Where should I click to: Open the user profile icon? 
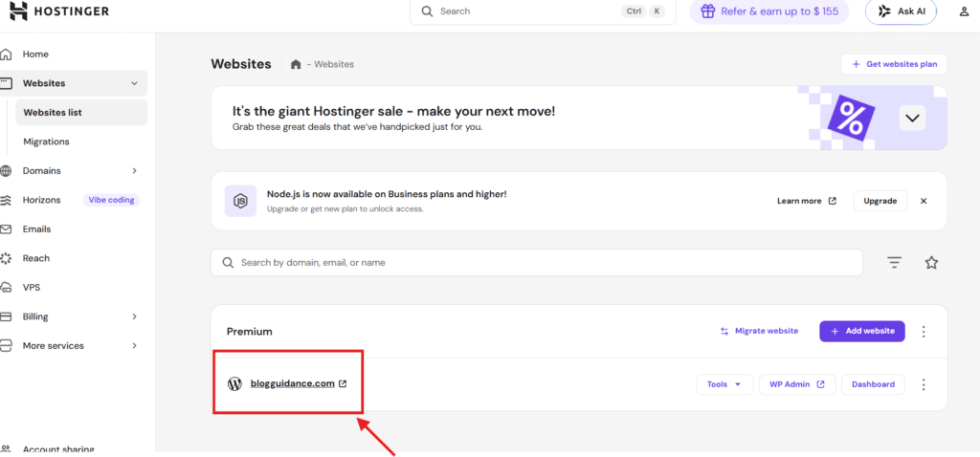click(964, 11)
